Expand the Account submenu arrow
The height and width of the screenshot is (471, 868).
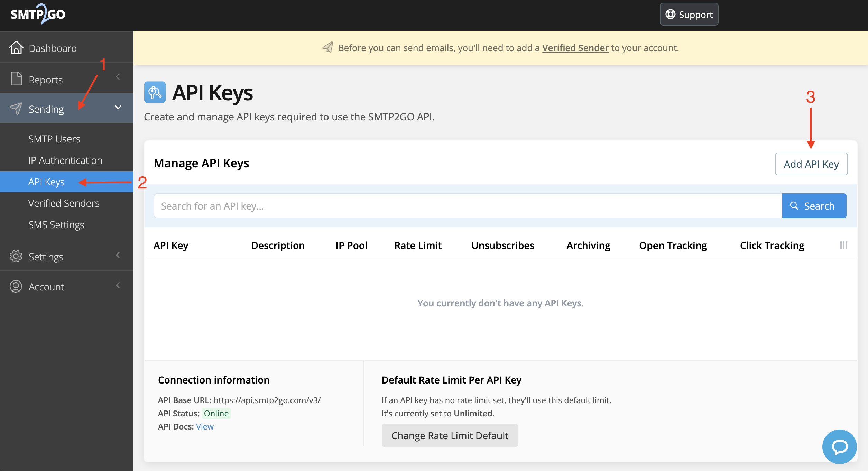pos(118,285)
